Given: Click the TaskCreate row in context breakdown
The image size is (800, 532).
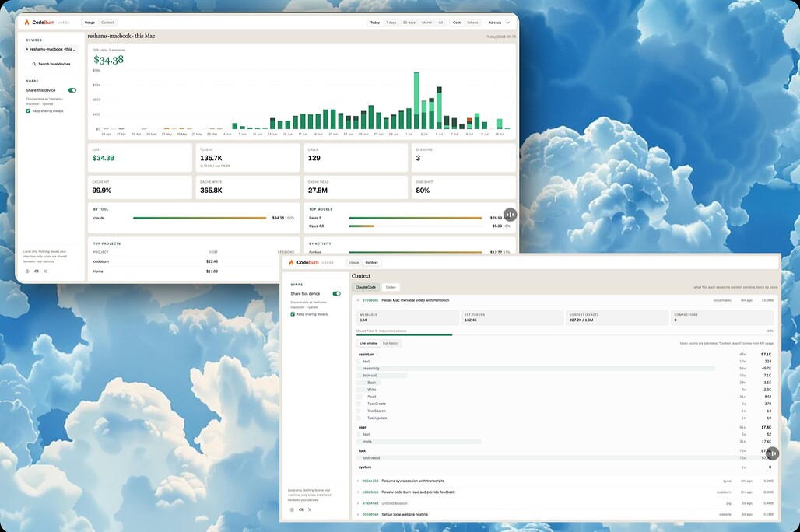Looking at the screenshot, I should (x=564, y=404).
